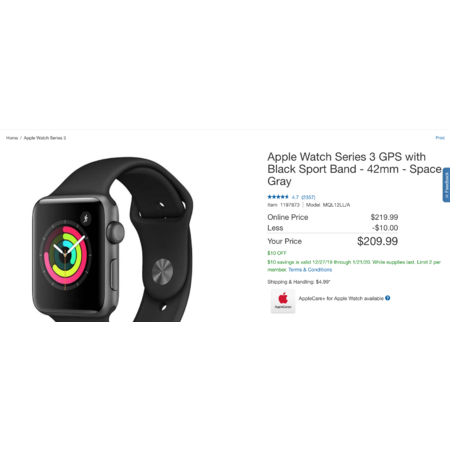Click the five-star rating icons
450x450 pixels.
tap(278, 197)
